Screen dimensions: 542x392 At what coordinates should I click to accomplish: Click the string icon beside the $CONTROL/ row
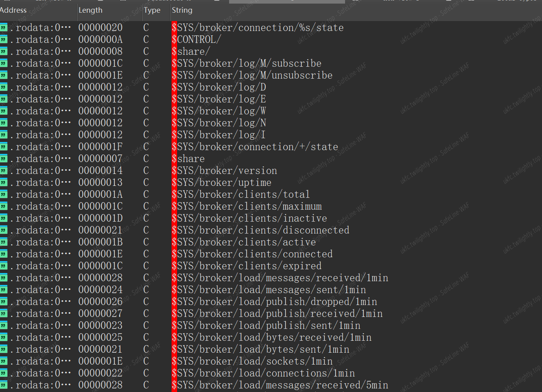point(4,39)
